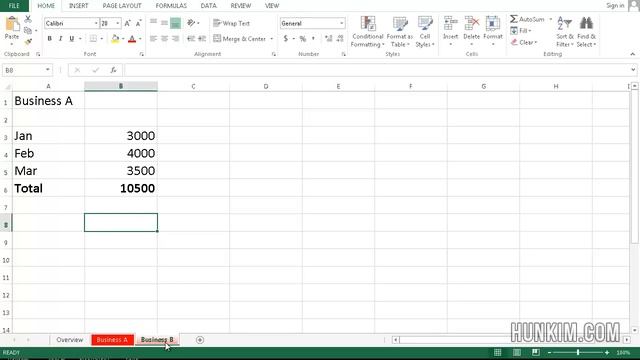
Task: Click the zoom slider handle
Action: [578, 353]
